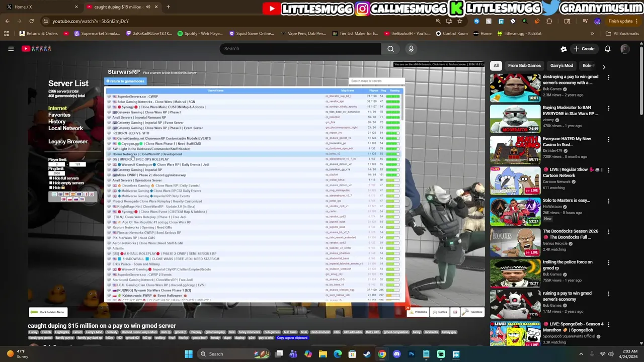Open Photoshop from the taskbar
Image resolution: width=644 pixels, height=362 pixels.
click(411, 354)
